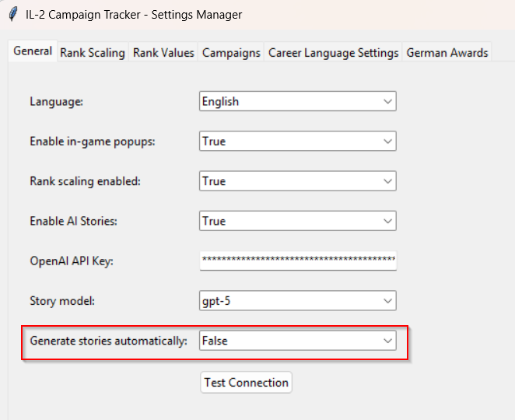Expand the Language dropdown set to English
The image size is (515, 420).
298,101
